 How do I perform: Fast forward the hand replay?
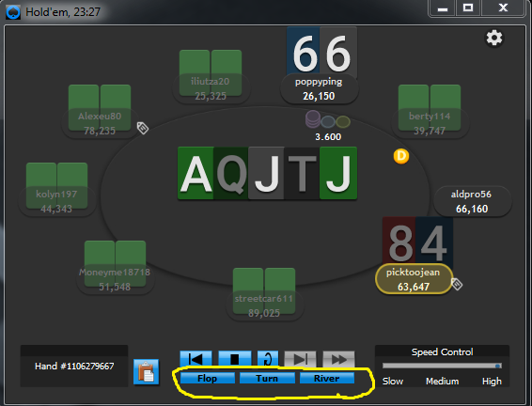pos(338,358)
